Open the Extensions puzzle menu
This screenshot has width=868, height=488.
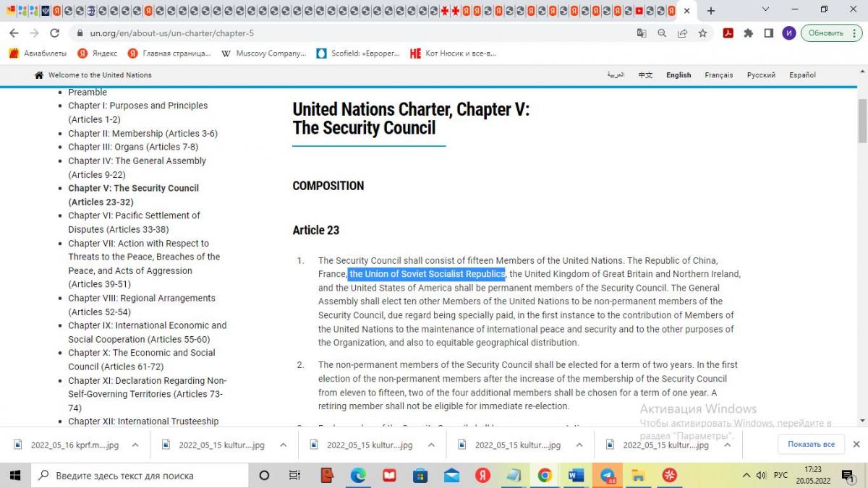coord(749,33)
